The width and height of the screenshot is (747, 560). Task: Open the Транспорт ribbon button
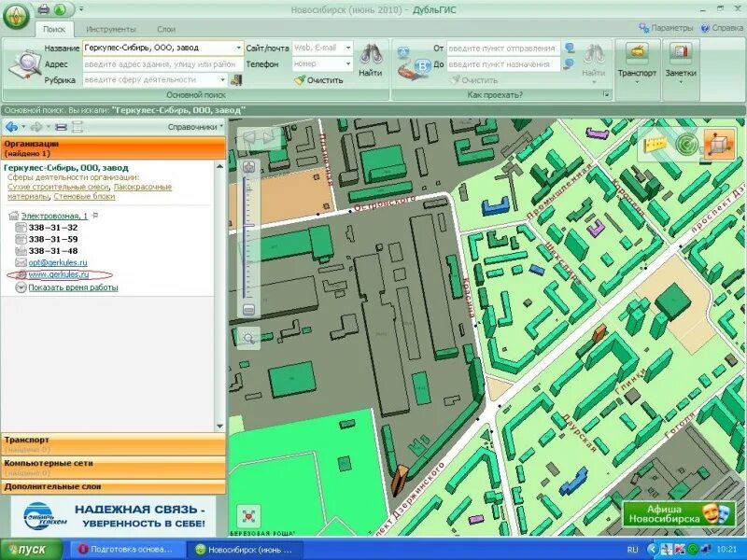coord(637,63)
